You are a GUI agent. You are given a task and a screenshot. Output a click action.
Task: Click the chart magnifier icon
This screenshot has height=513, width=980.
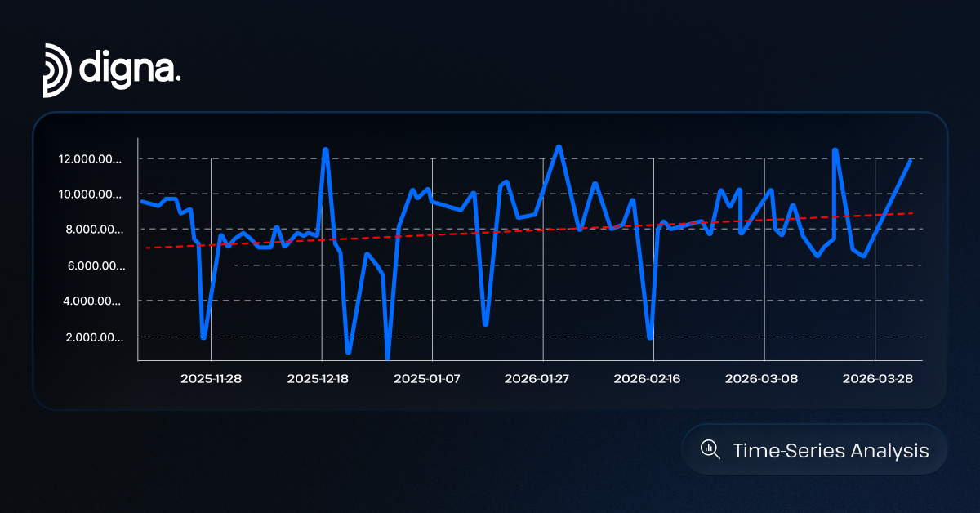coord(710,449)
